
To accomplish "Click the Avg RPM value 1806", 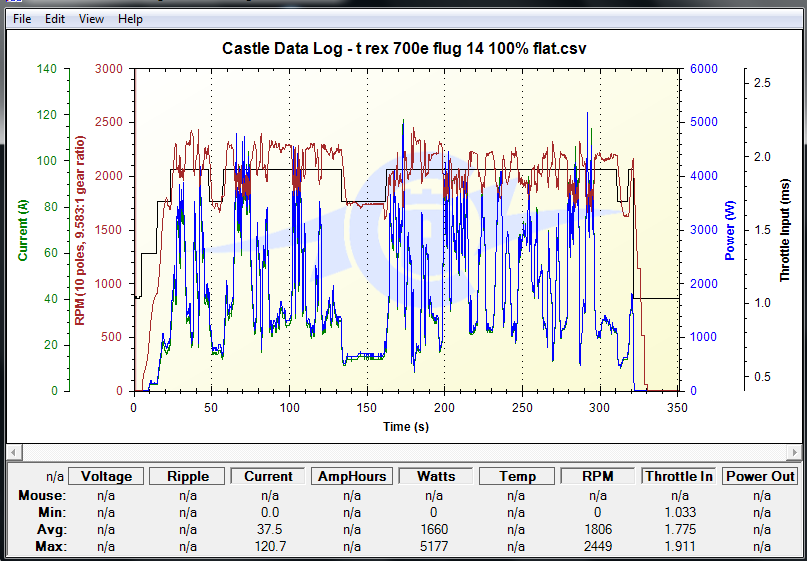I will pyautogui.click(x=598, y=529).
